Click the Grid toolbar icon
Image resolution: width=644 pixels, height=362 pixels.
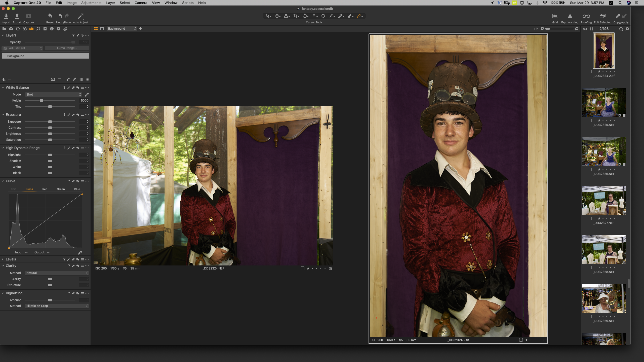click(555, 16)
